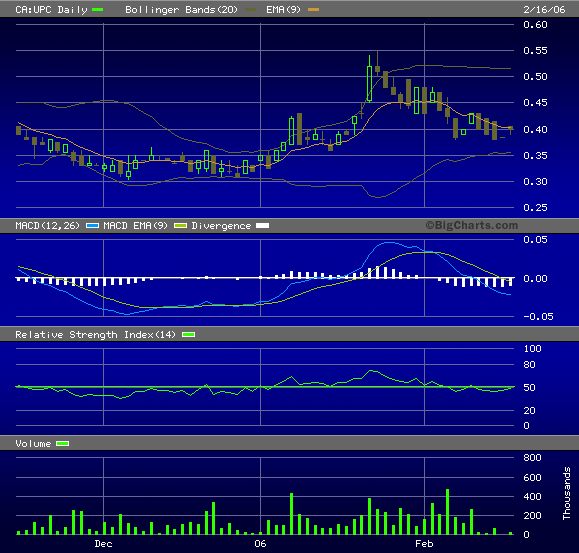Click the 20 RSI axis label
The width and height of the screenshot is (579, 553).
point(530,411)
